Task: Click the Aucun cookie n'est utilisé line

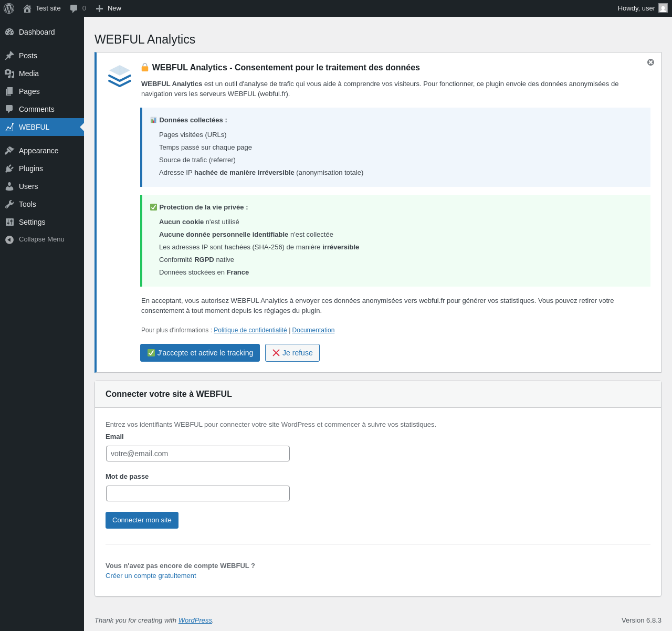Action: (x=199, y=222)
